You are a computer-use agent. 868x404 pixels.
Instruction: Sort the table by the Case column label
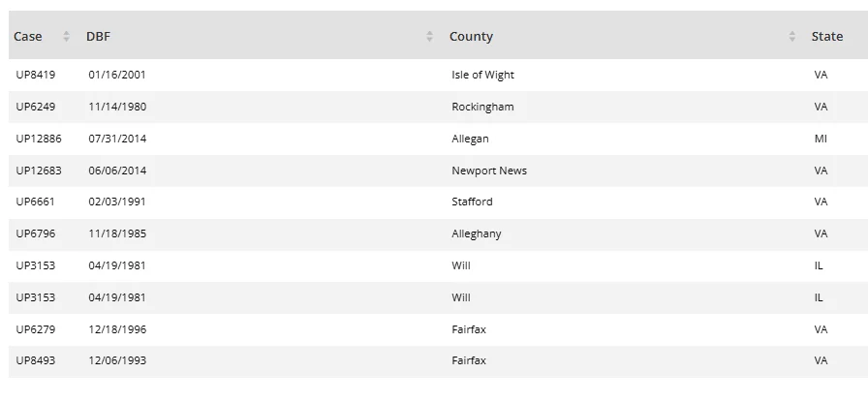pyautogui.click(x=28, y=37)
